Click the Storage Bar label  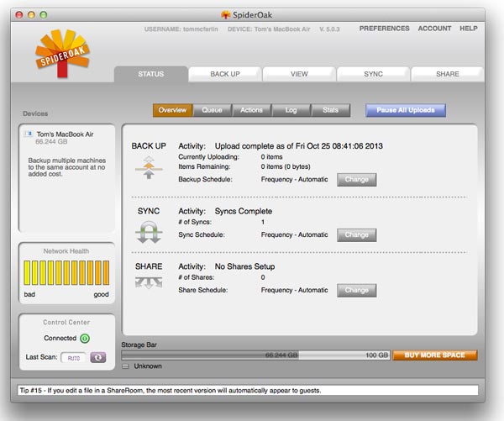tap(139, 345)
